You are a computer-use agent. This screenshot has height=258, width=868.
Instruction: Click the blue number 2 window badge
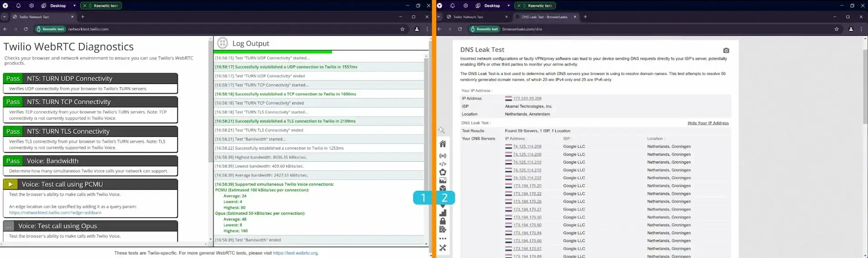[x=445, y=197]
